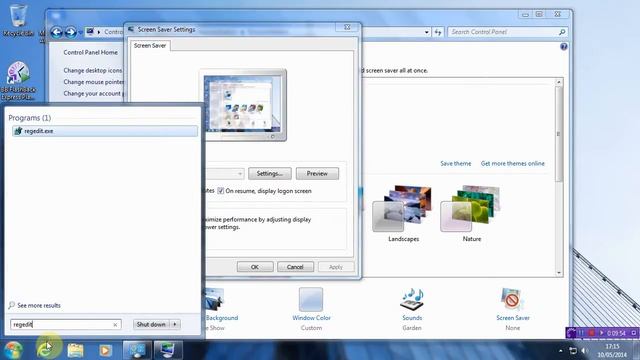Clear the regedit search text

[x=115, y=324]
